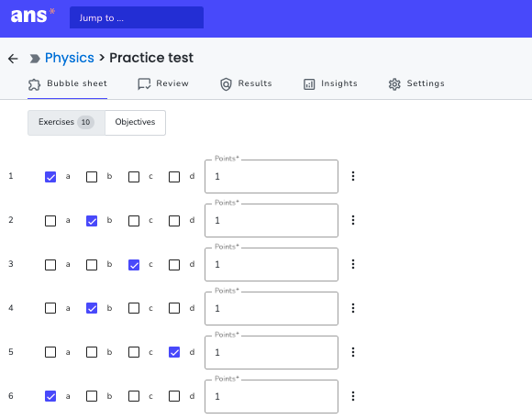
Task: Switch to the Objectives tab
Action: coord(135,123)
